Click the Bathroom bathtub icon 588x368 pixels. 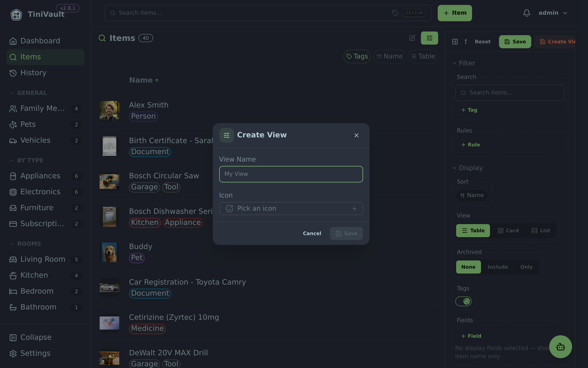point(13,307)
